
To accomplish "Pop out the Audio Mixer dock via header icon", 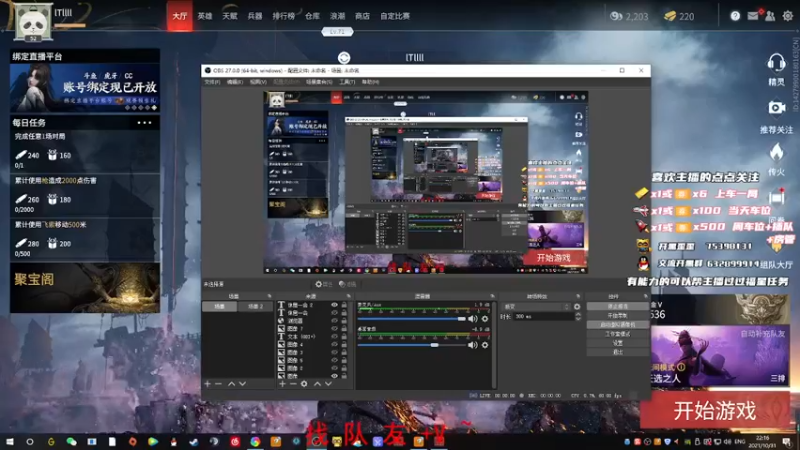I will point(492,296).
